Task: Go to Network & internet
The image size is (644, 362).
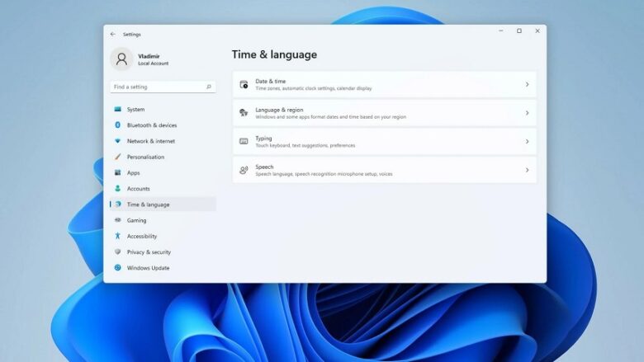Action: click(163, 141)
